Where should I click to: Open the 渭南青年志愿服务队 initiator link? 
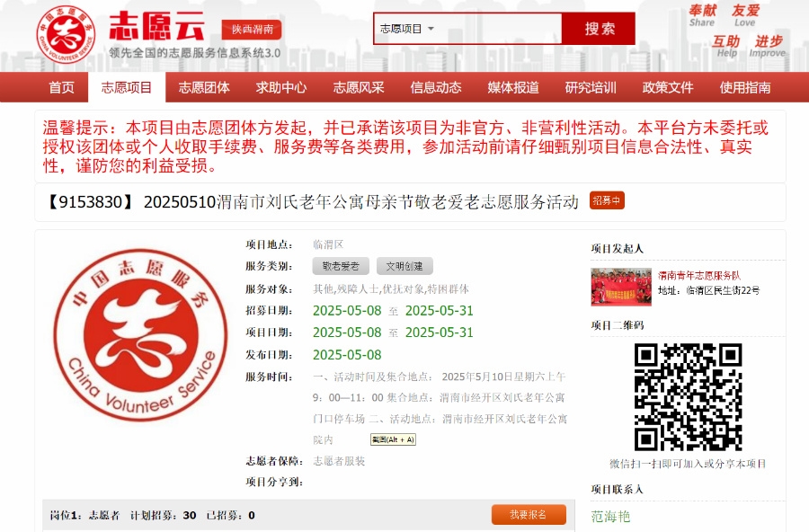pos(699,276)
